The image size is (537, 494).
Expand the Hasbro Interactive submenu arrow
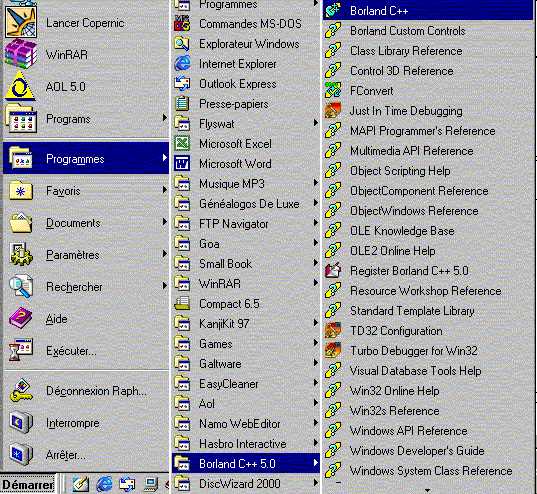point(316,443)
